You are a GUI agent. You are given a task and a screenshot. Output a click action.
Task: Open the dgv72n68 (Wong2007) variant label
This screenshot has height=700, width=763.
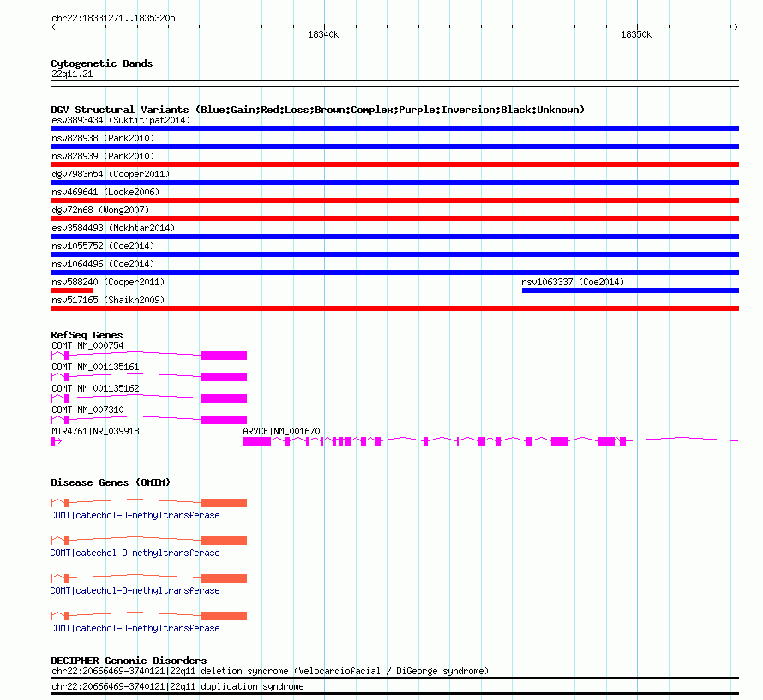100,210
